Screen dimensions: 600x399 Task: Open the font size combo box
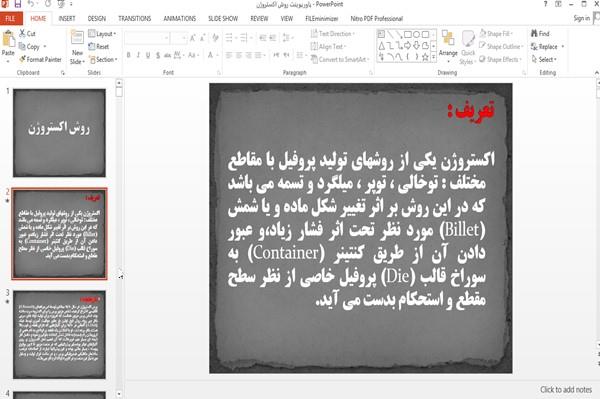(179, 38)
